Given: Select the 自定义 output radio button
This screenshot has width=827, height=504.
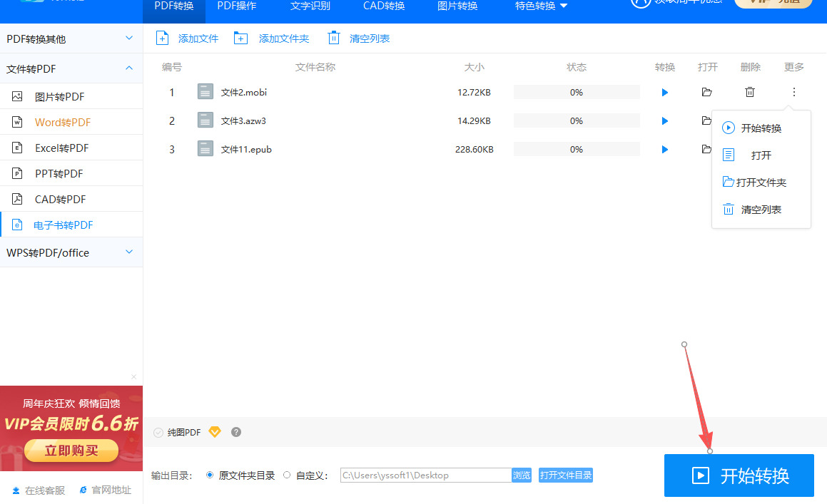Looking at the screenshot, I should [x=287, y=475].
